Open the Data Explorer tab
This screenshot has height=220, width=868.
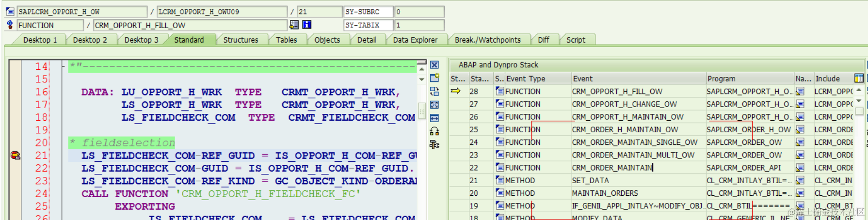[x=415, y=40]
